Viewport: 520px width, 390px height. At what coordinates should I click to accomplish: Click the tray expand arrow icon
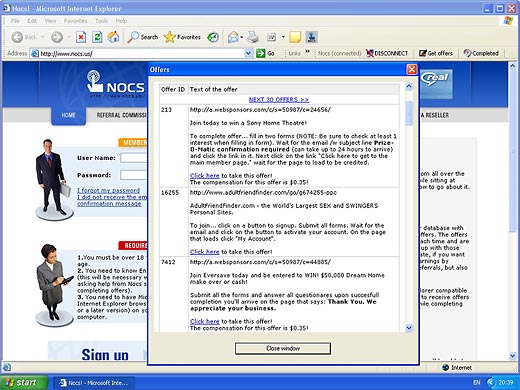tap(491, 383)
